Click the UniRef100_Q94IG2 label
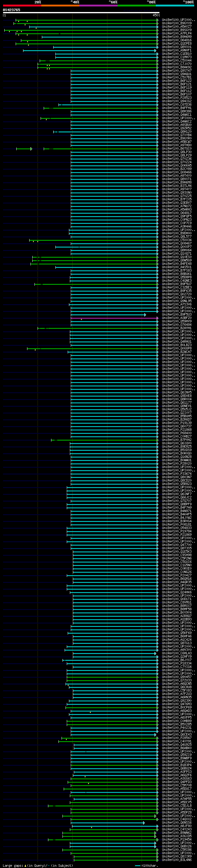Image resolution: width=197 pixels, height=868 pixels. (x=177, y=101)
